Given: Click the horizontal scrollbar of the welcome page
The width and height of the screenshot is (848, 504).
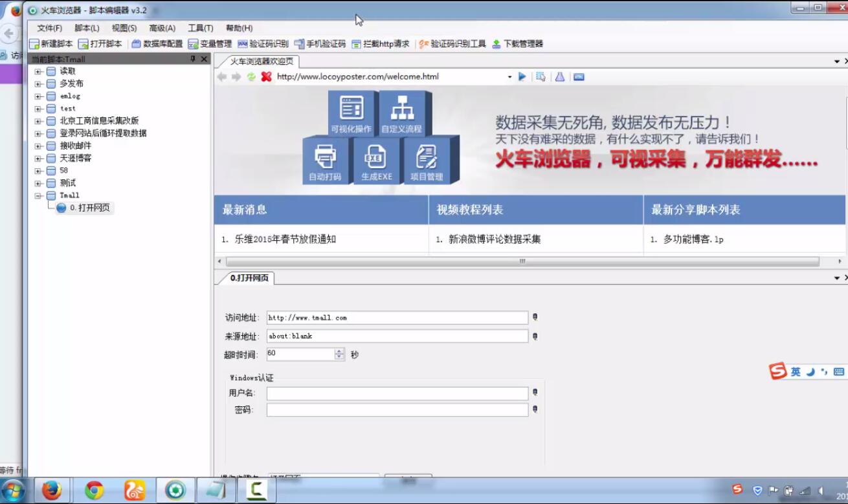Looking at the screenshot, I should tap(522, 261).
